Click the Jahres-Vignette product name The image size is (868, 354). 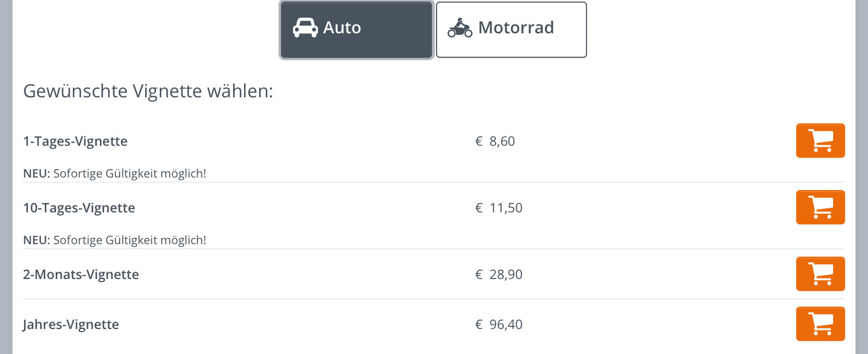click(x=71, y=324)
